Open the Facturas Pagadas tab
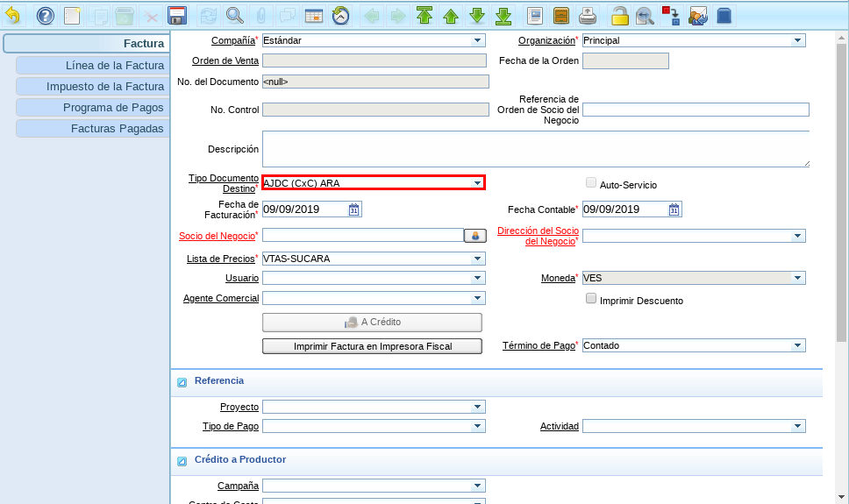Image resolution: width=849 pixels, height=504 pixels. pyautogui.click(x=93, y=129)
